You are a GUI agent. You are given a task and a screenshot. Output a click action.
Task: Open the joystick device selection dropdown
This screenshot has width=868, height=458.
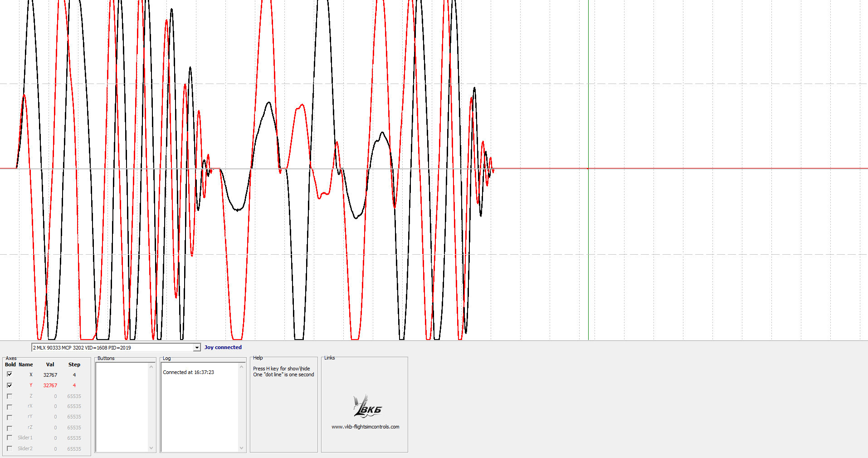coord(197,348)
